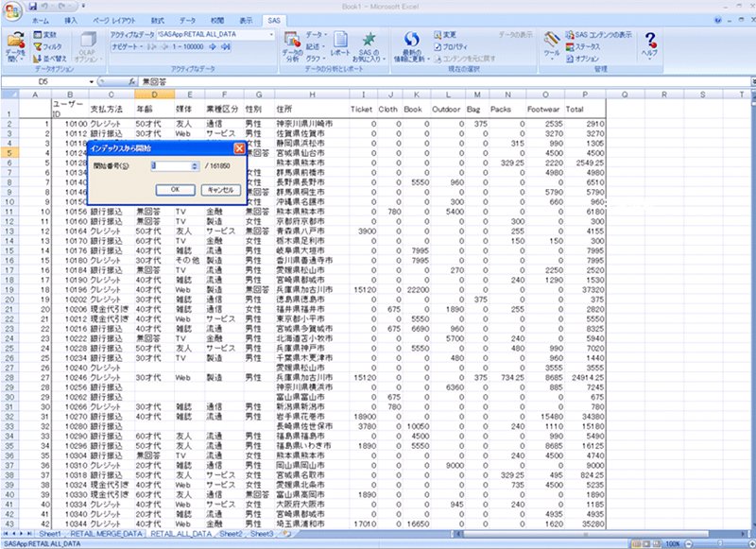The height and width of the screenshot is (549, 756).
Task: Click the OLAP オプション cube icon
Action: point(88,46)
